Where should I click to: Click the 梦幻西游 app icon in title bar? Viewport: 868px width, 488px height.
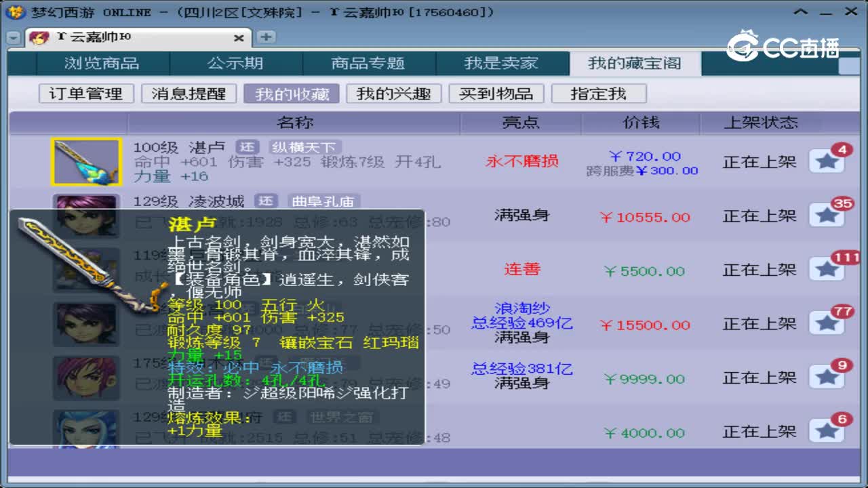coord(16,12)
